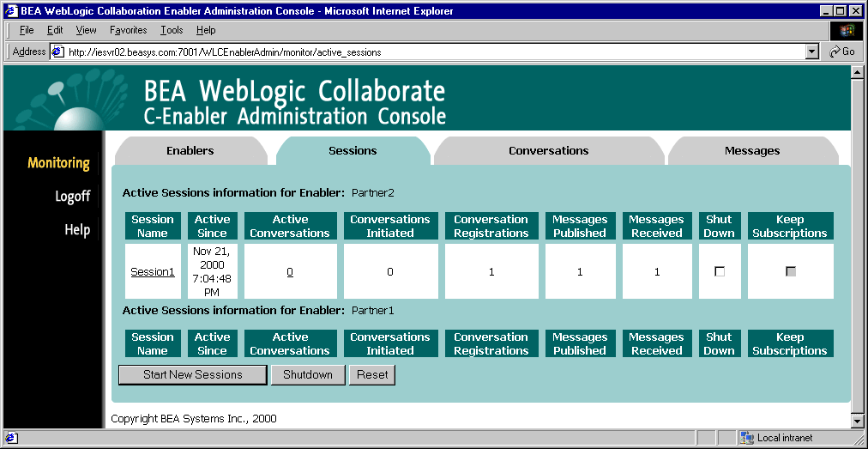Screen dimensions: 868x449
Task: Switch to the Enablers tab
Action: click(x=190, y=151)
